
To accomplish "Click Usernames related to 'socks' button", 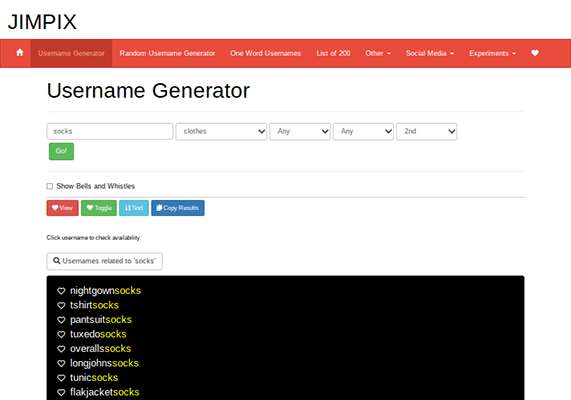I will pyautogui.click(x=105, y=261).
